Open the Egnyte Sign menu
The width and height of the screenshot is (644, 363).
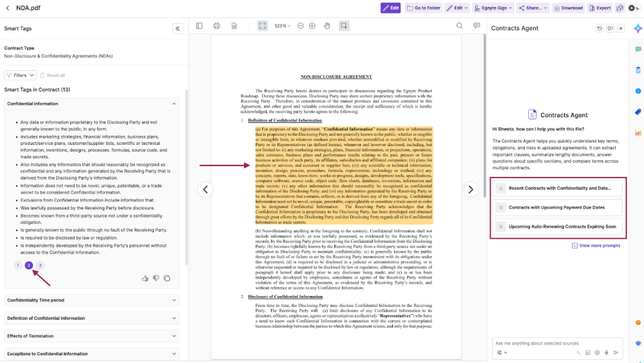tap(493, 8)
